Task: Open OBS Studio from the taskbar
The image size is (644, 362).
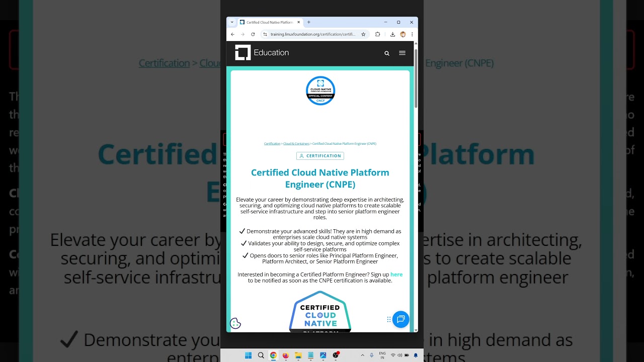Action: coord(336,355)
